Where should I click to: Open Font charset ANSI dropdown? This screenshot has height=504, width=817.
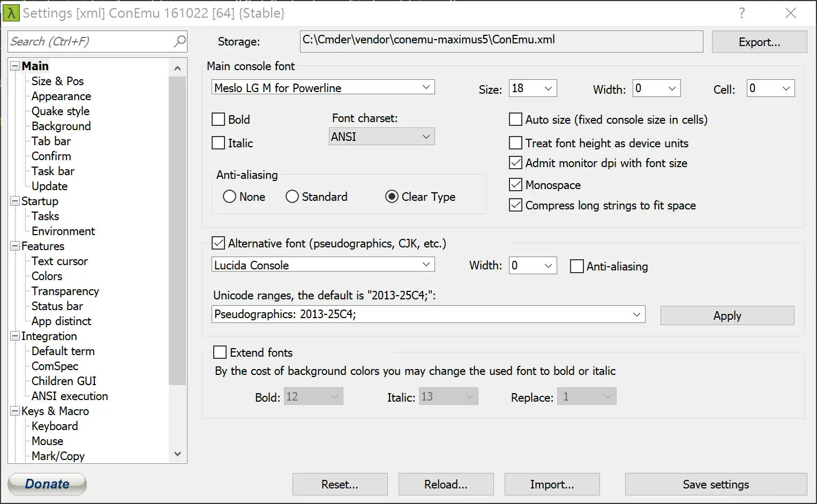click(381, 137)
